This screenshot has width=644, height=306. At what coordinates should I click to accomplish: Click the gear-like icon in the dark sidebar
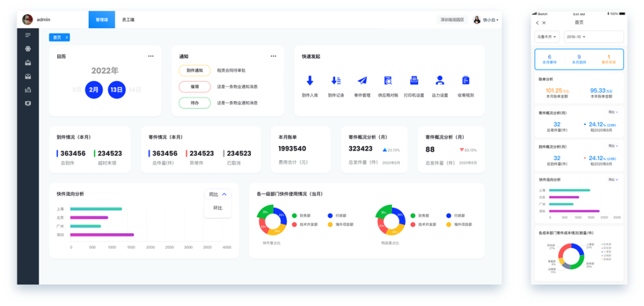pyautogui.click(x=28, y=49)
